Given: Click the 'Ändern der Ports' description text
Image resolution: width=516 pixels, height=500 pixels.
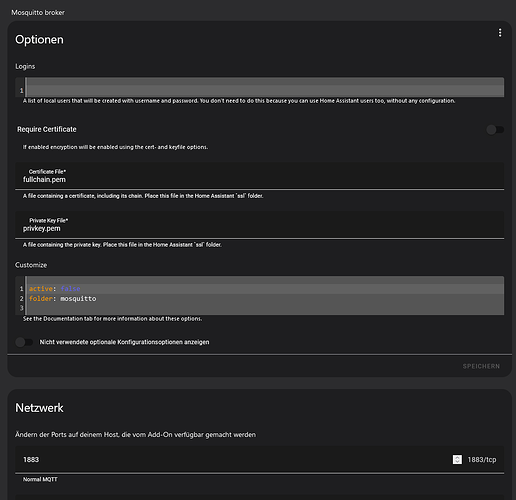Looking at the screenshot, I should [x=136, y=435].
